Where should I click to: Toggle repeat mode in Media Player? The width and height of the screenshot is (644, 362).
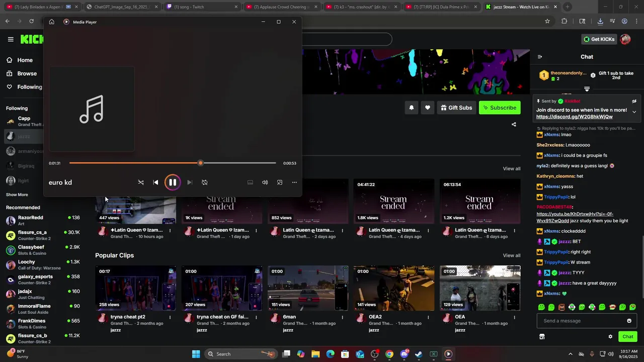[x=204, y=183]
